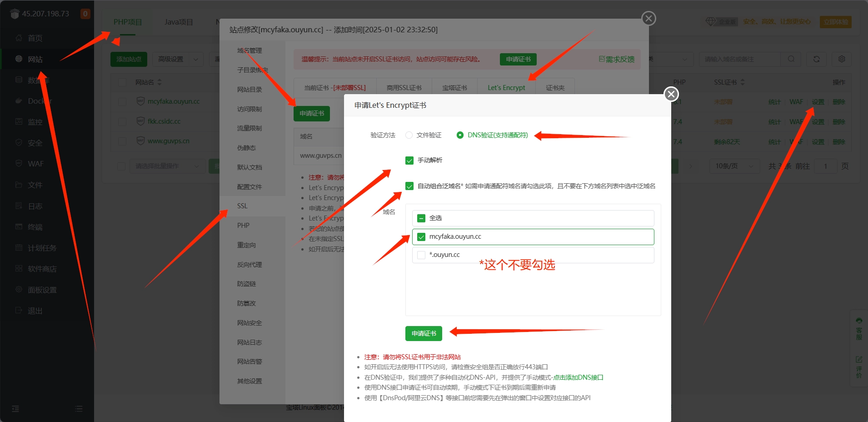Viewport: 868px width, 422px height.
Task: Open the Docker icon in sidebar
Action: tap(19, 100)
